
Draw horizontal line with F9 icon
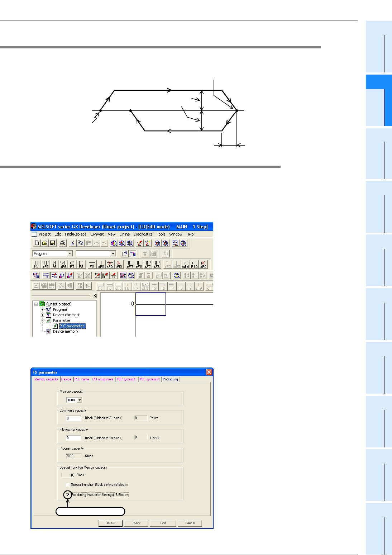(92, 264)
